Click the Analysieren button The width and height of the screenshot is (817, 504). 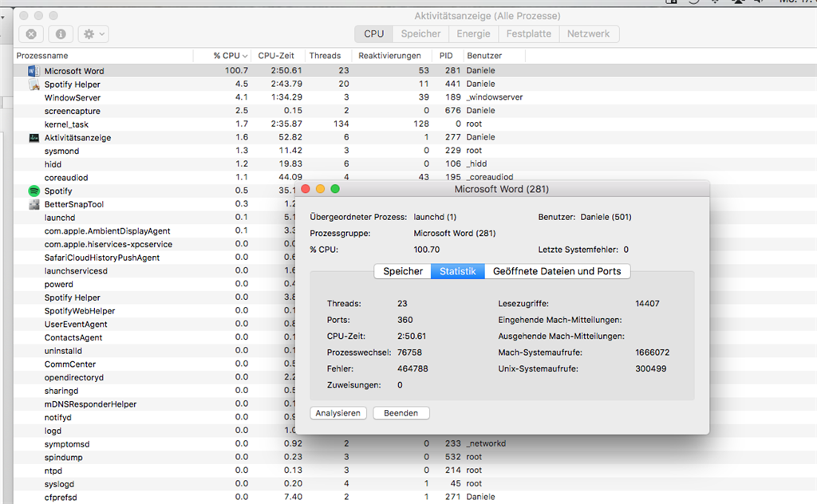point(338,413)
